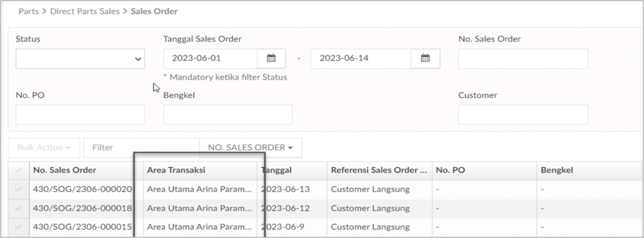
Task: Focus the Customer input field
Action: tap(523, 114)
